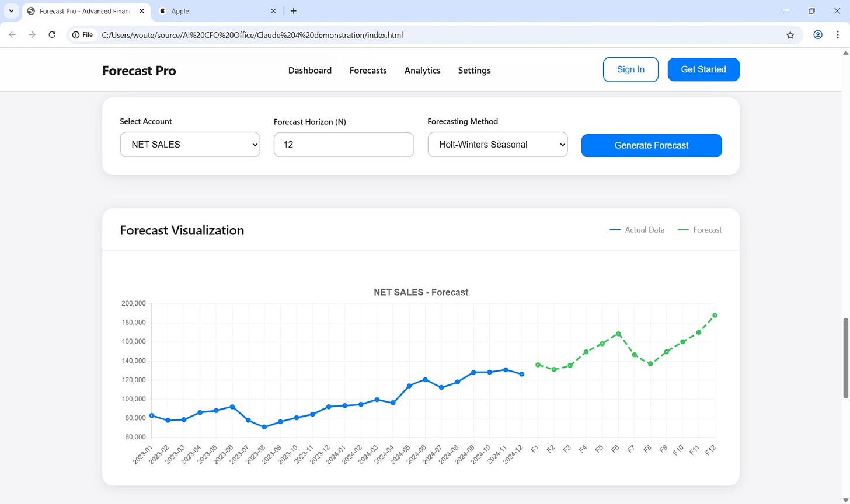Open Chrome's three-dot menu
The height and width of the screenshot is (504, 850).
[x=838, y=35]
